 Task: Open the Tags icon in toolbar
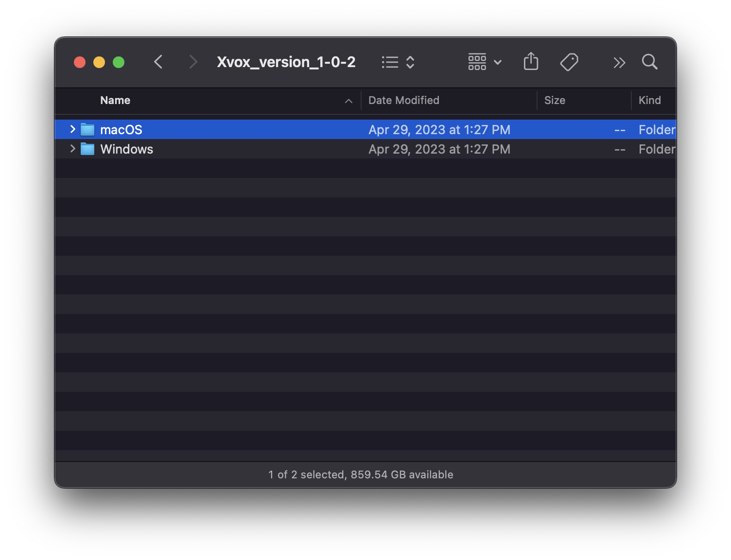click(569, 62)
